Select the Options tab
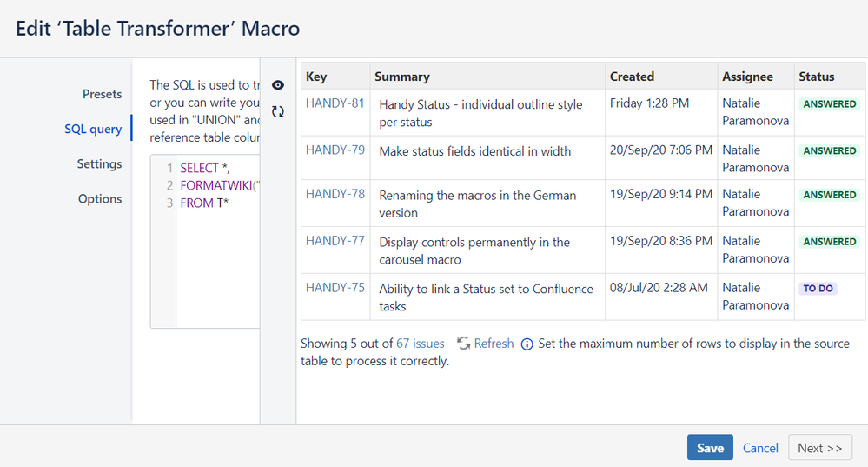The height and width of the screenshot is (467, 868). (x=100, y=198)
